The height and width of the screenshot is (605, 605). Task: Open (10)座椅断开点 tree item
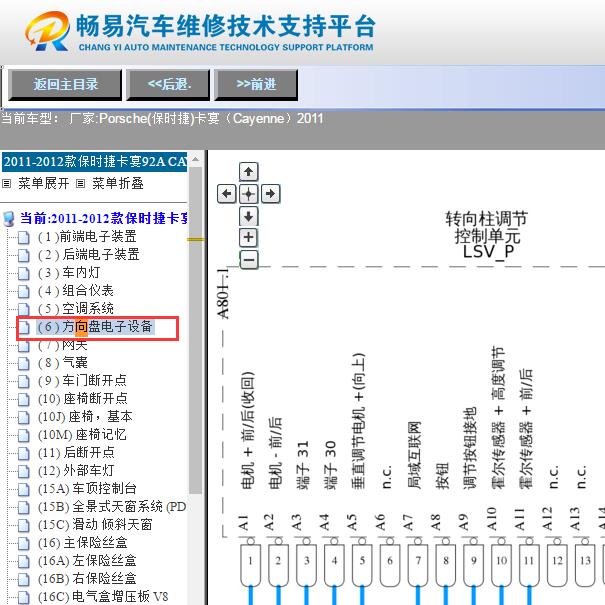pyautogui.click(x=82, y=399)
